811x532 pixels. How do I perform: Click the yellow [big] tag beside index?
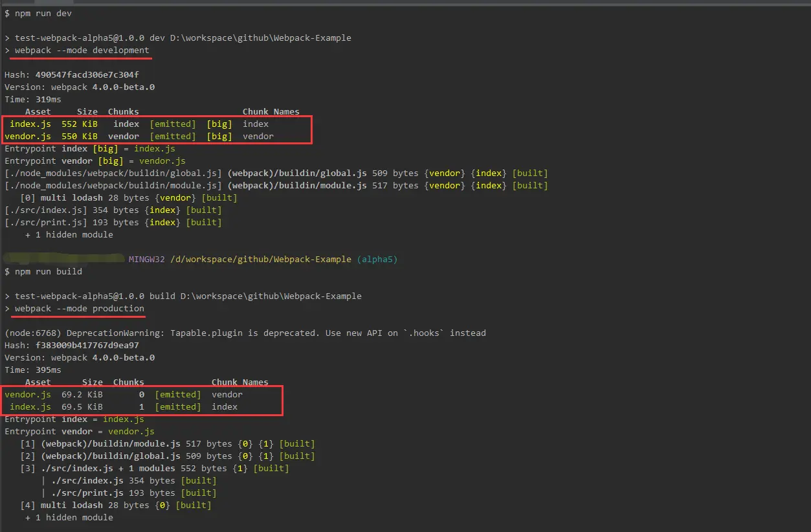219,124
